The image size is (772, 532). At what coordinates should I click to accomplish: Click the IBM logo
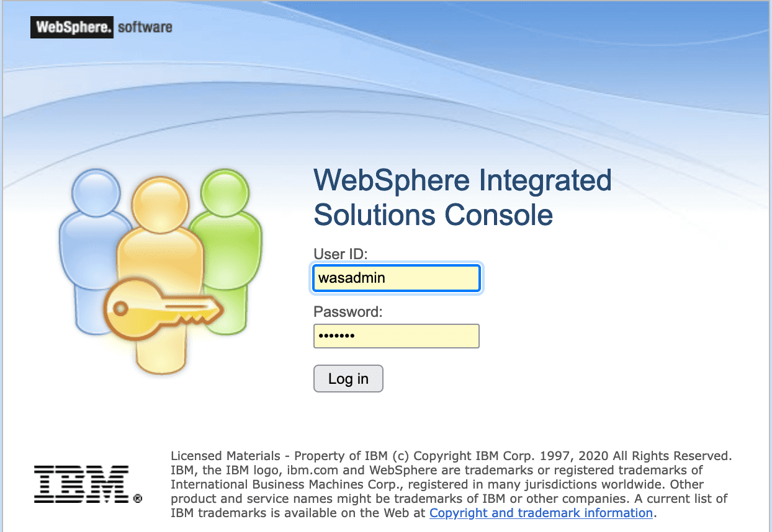coord(88,484)
